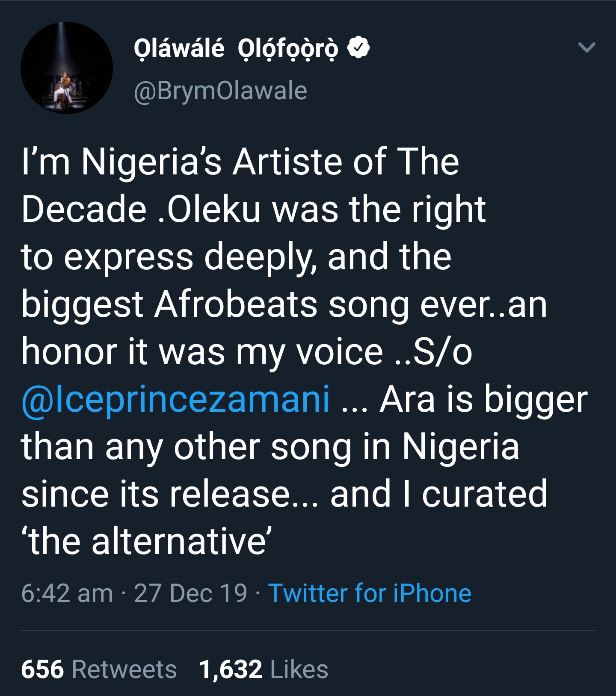Click the Twitter for iPhone source link
This screenshot has height=696, width=616.
tap(370, 593)
